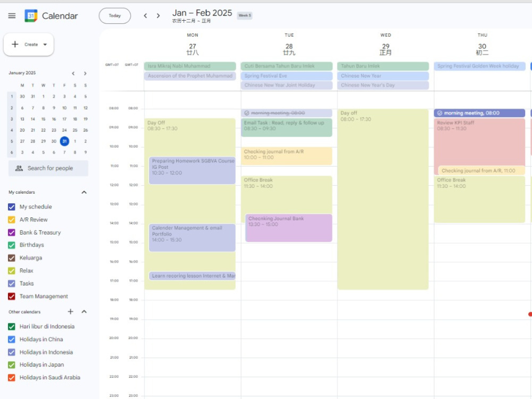Open Ascension of the Prophet Muhammad event
The height and width of the screenshot is (399, 532).
[190, 76]
